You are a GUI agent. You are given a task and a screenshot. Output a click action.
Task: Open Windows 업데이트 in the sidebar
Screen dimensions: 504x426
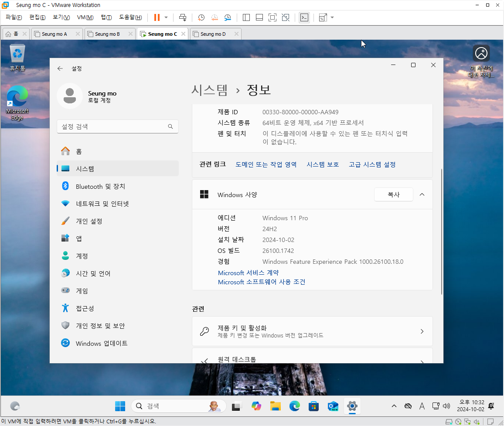118,343
